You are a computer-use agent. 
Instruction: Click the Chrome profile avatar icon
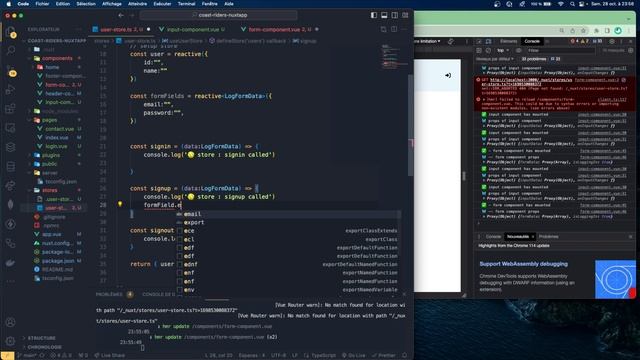coord(618,31)
